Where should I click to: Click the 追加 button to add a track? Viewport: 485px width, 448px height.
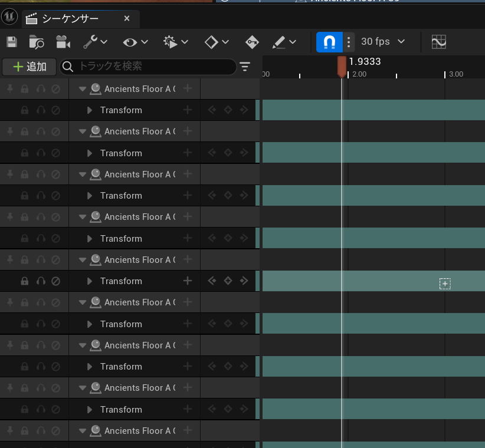[28, 67]
